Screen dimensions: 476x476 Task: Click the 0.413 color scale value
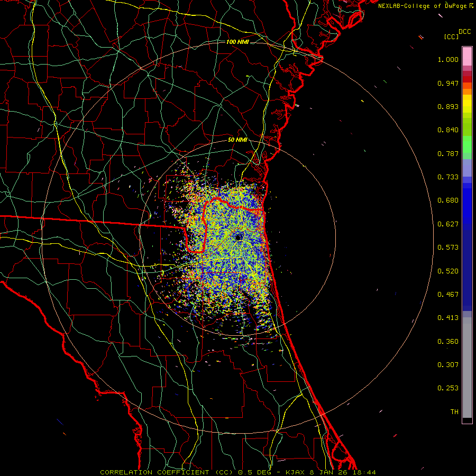(x=448, y=318)
